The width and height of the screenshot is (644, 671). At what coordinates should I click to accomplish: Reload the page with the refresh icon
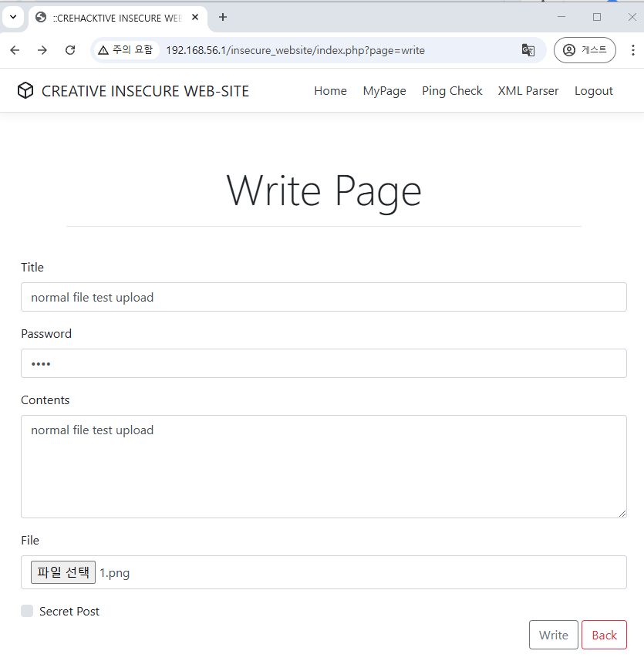point(70,50)
